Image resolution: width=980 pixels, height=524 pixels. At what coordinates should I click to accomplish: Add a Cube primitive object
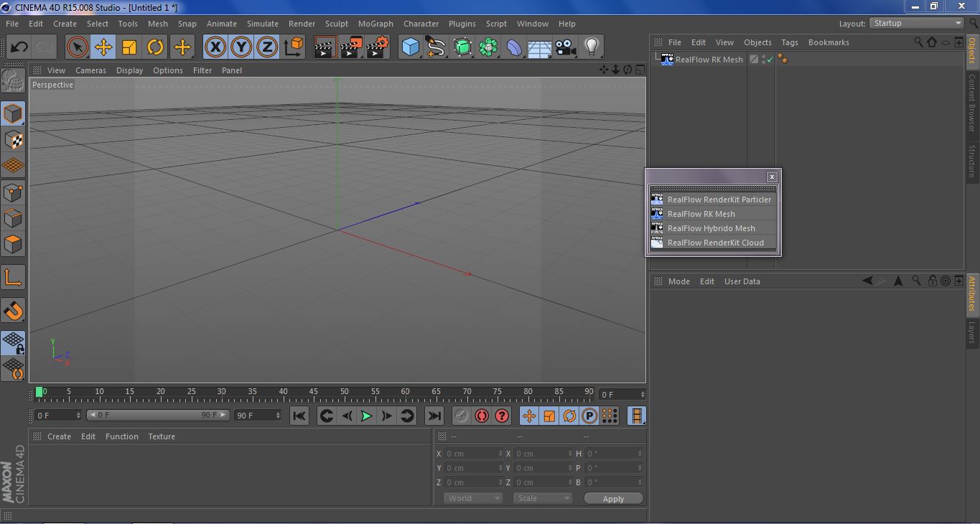pos(411,47)
